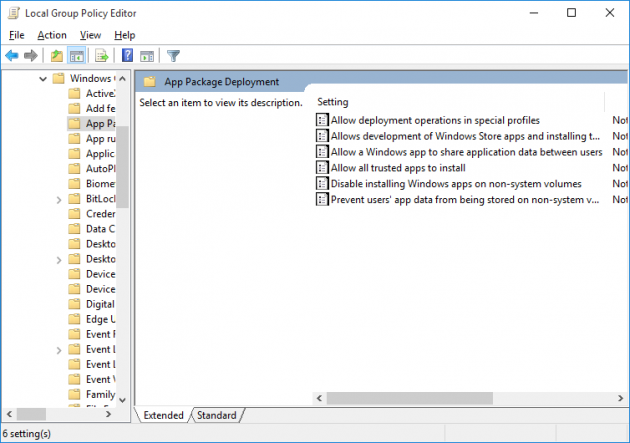
Task: Switch to the Standard tab
Action: pos(217,415)
